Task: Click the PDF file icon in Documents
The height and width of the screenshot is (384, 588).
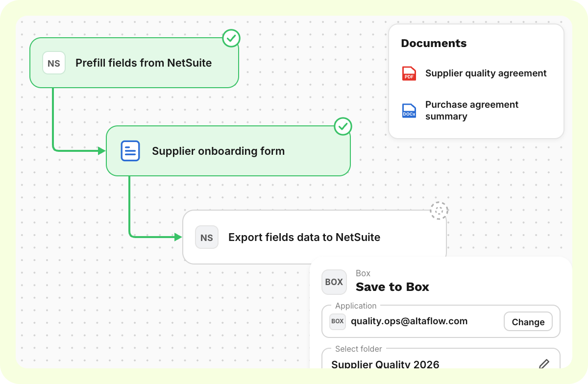Action: coord(409,73)
